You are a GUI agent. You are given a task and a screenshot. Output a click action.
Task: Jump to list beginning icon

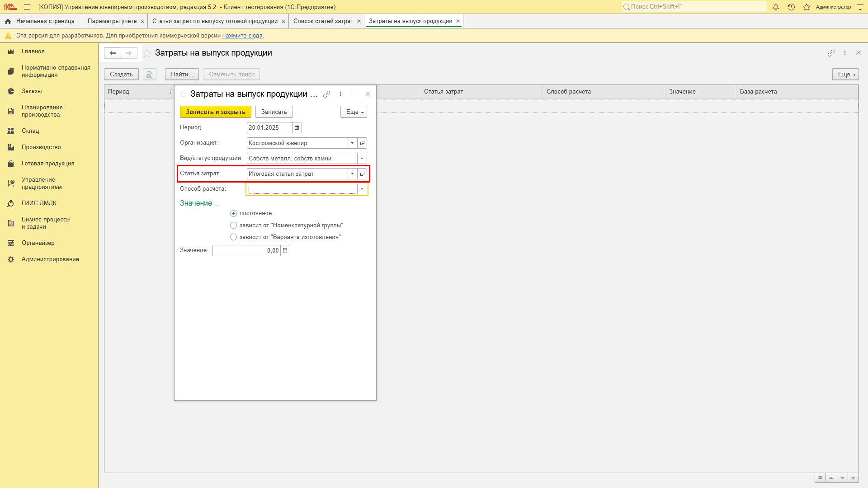(x=820, y=478)
